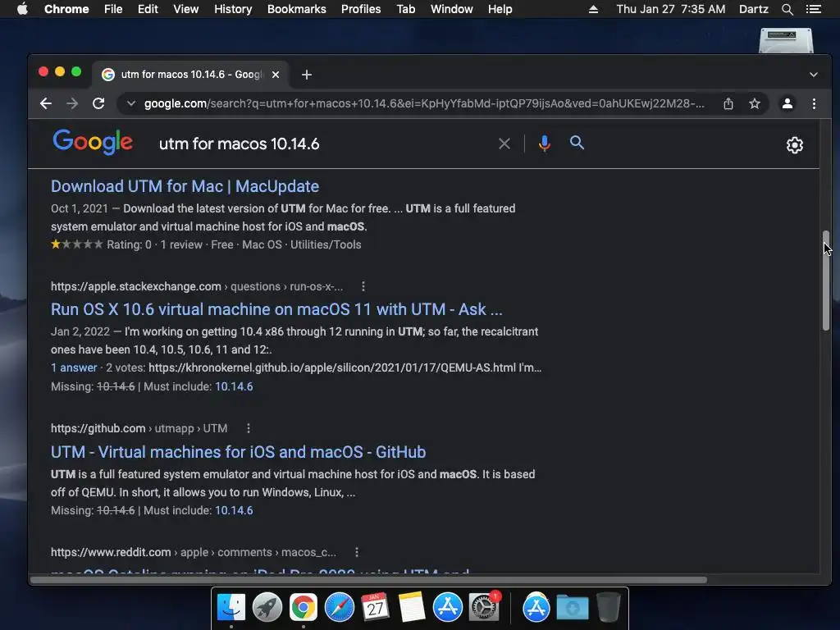Open the Download UTM for Mac MacUpdate link
The image size is (840, 630).
pos(185,186)
